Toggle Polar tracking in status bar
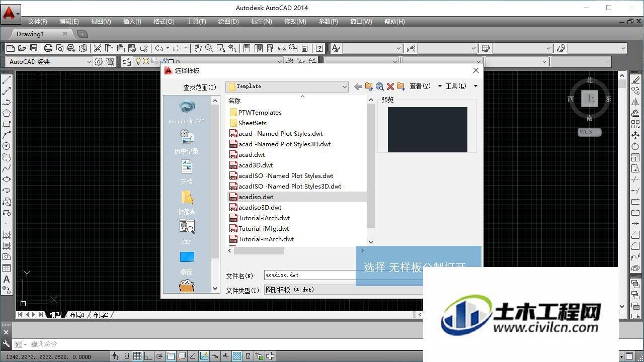The height and width of the screenshot is (362, 644). coord(159,356)
